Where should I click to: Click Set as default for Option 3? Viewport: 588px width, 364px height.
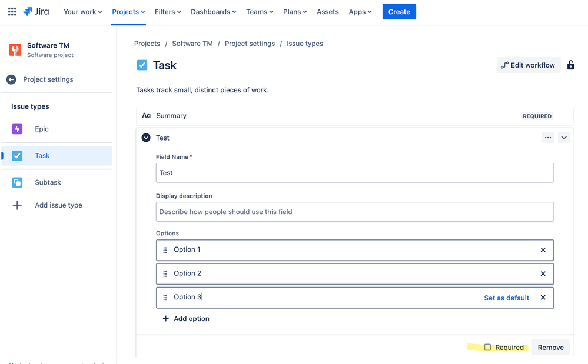(506, 298)
